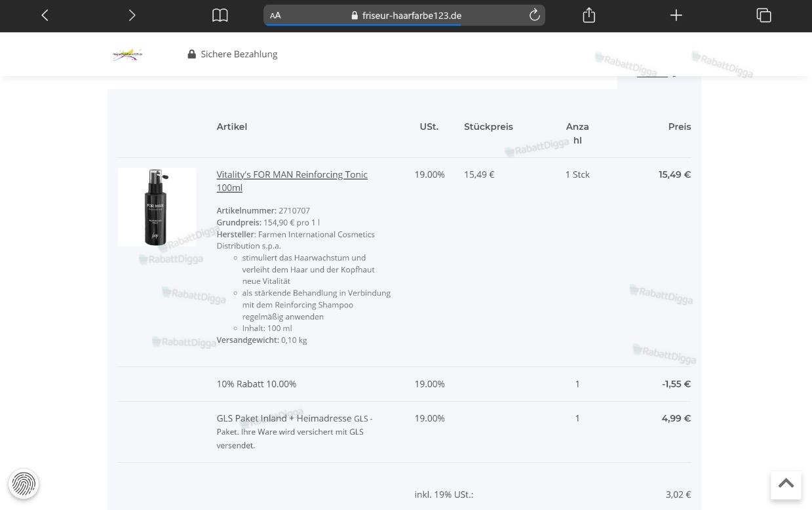Click the 'Anzahl' column header

[x=577, y=133]
